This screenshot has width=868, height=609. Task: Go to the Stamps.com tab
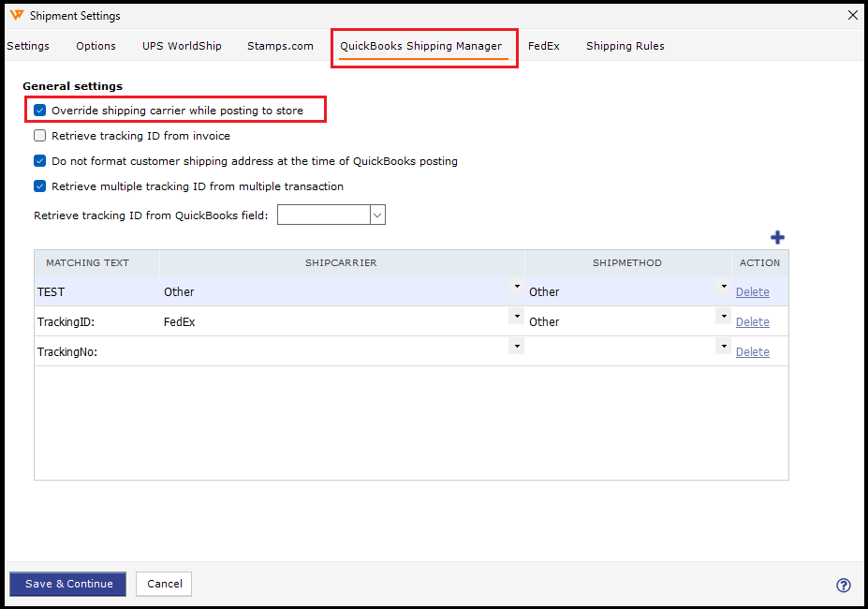[280, 46]
